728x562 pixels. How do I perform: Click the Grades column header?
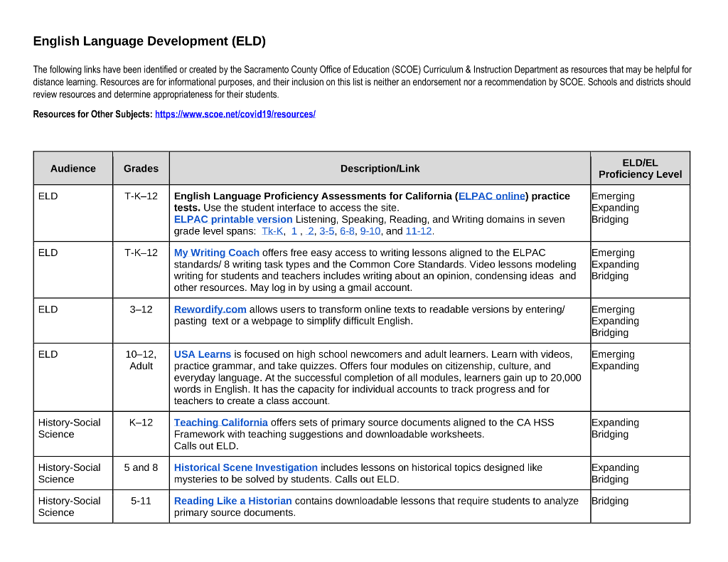click(x=141, y=169)
